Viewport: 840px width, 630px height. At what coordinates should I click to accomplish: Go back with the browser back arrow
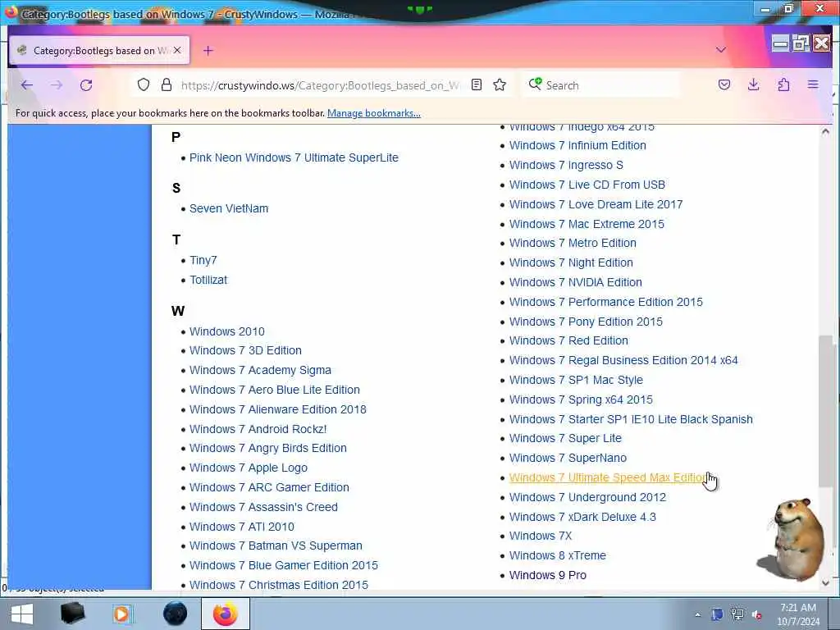tap(27, 85)
